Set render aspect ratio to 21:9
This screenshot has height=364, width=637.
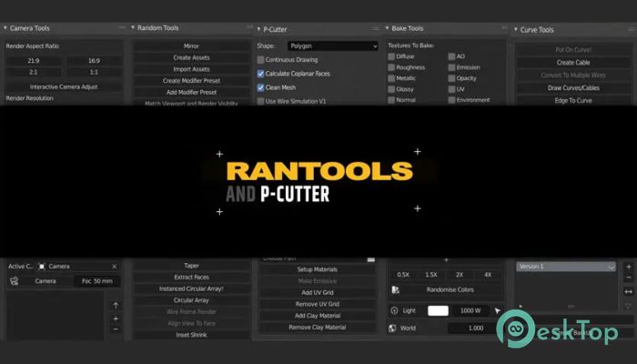point(34,61)
